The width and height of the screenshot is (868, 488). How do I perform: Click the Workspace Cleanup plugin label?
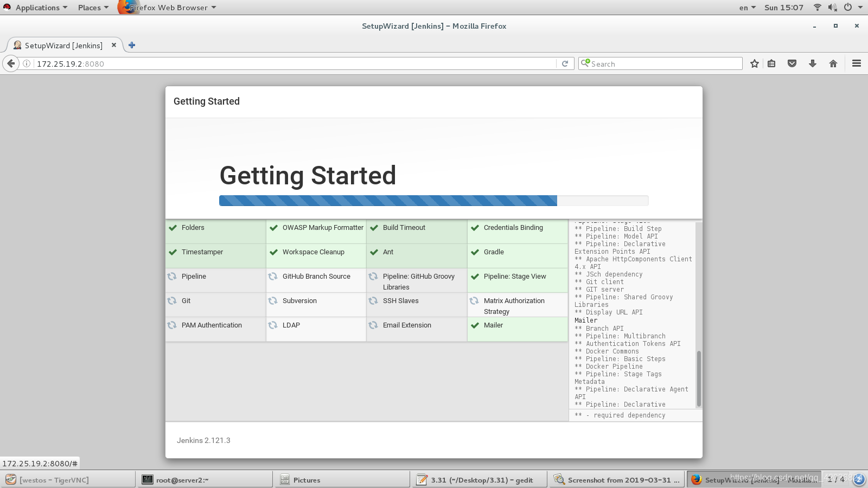pos(313,252)
